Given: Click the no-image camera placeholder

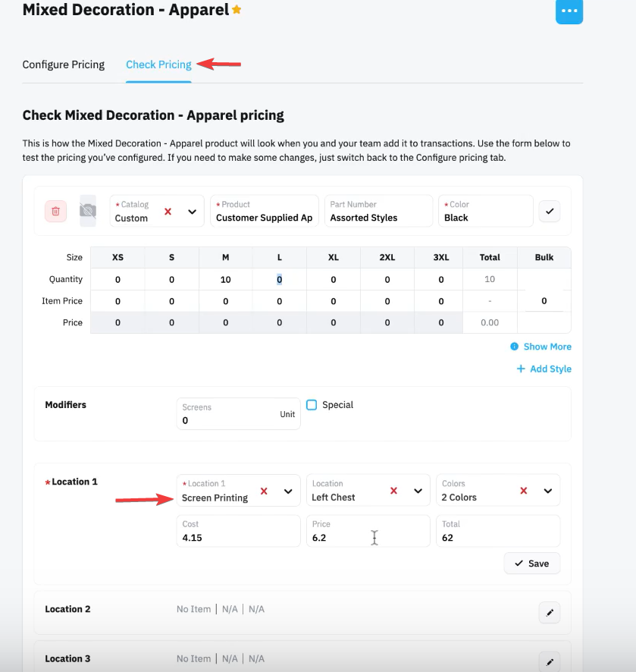Looking at the screenshot, I should tap(88, 211).
